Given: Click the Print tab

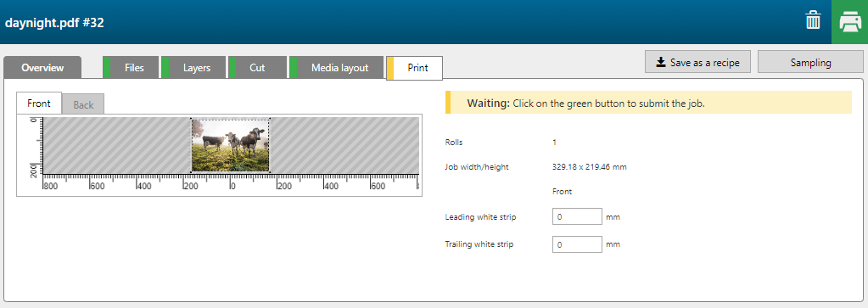Looking at the screenshot, I should pyautogui.click(x=415, y=68).
